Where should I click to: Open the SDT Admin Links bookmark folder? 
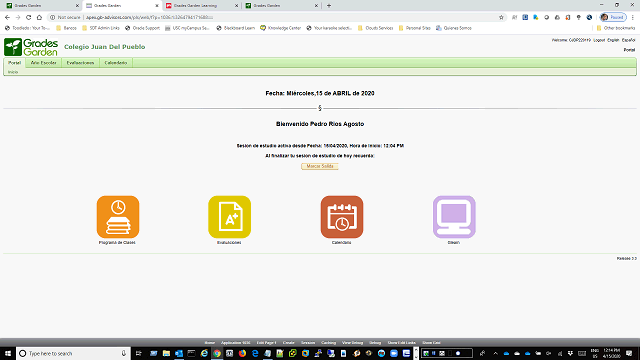click(x=100, y=28)
